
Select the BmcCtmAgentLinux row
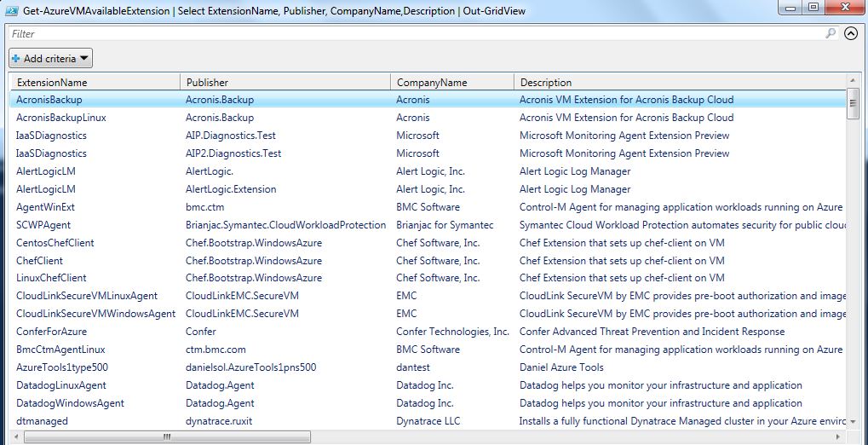click(428, 350)
